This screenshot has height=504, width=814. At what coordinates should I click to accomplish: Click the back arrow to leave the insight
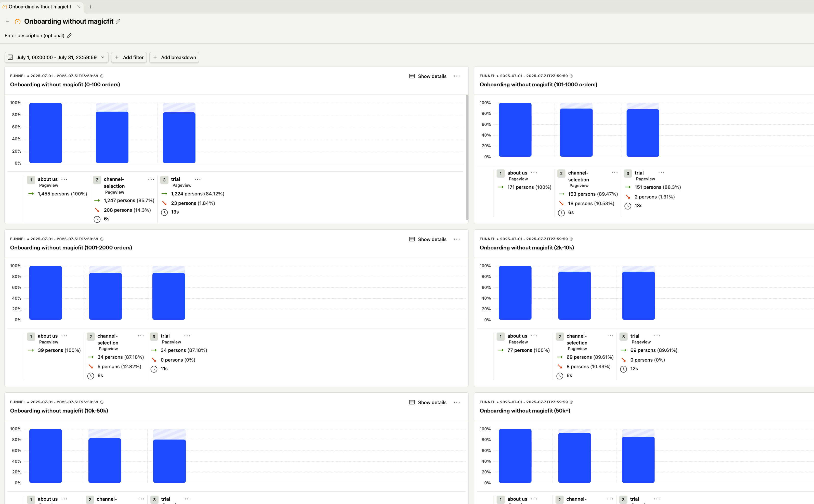click(7, 21)
